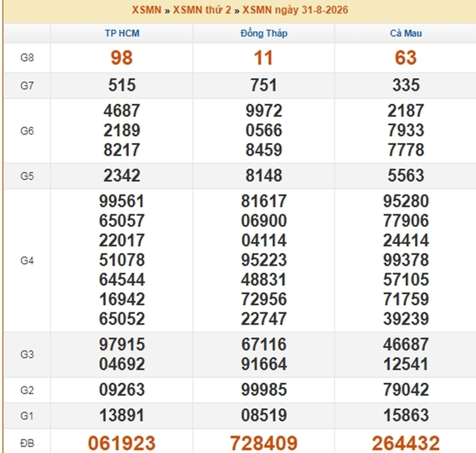
Task: Select G4 number 81617
Action: tap(264, 201)
